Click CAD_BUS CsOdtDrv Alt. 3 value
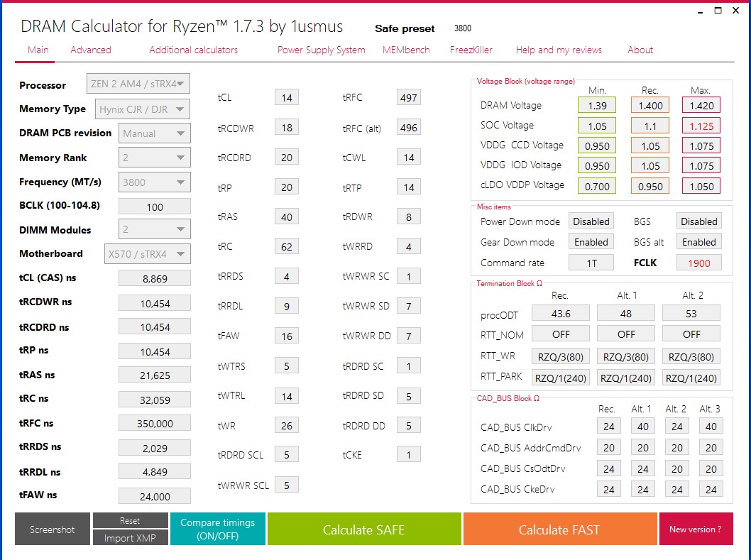The height and width of the screenshot is (560, 751). click(711, 468)
